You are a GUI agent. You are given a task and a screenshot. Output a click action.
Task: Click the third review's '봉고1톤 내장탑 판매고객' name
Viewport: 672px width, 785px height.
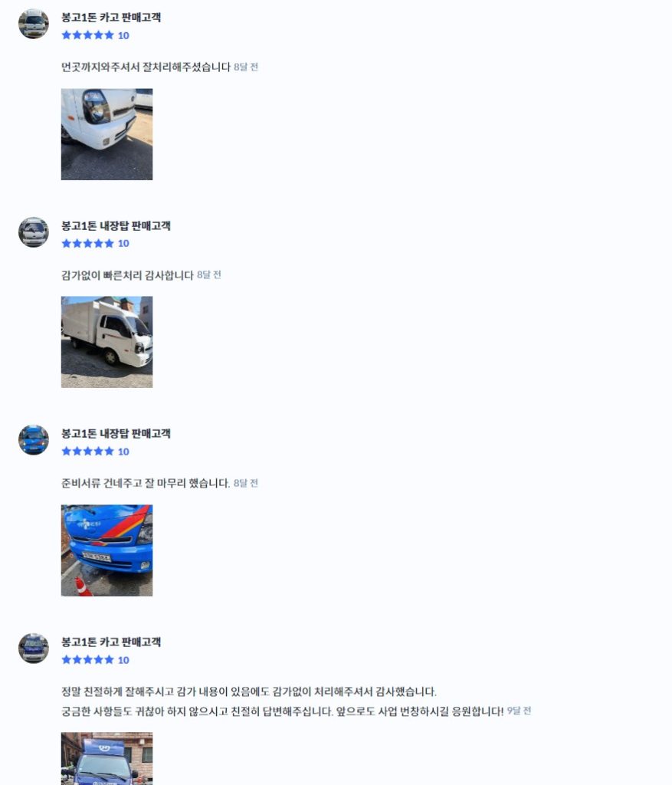tap(116, 434)
